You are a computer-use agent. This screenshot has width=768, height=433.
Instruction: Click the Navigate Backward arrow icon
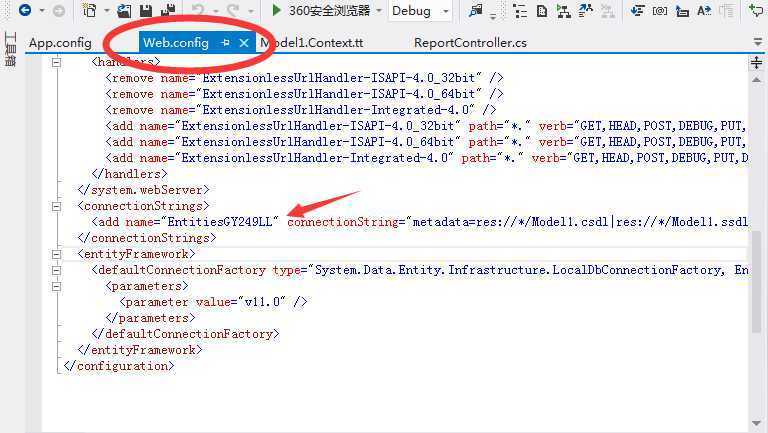[x=24, y=10]
